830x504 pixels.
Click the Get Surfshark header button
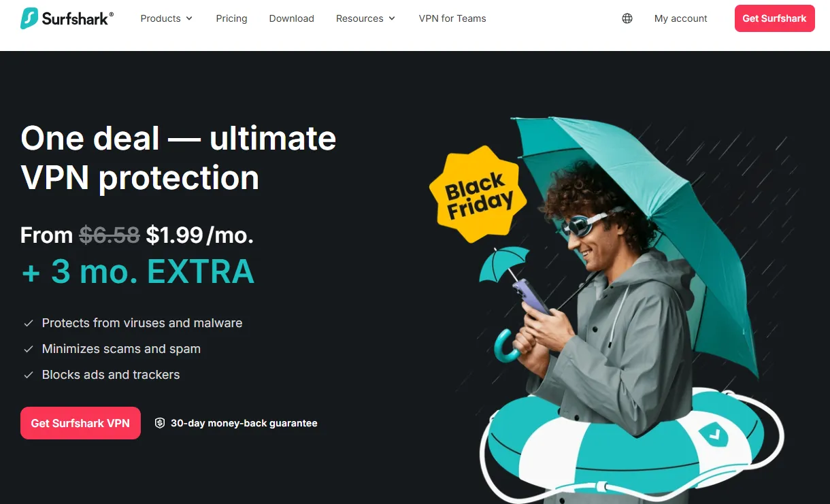774,18
